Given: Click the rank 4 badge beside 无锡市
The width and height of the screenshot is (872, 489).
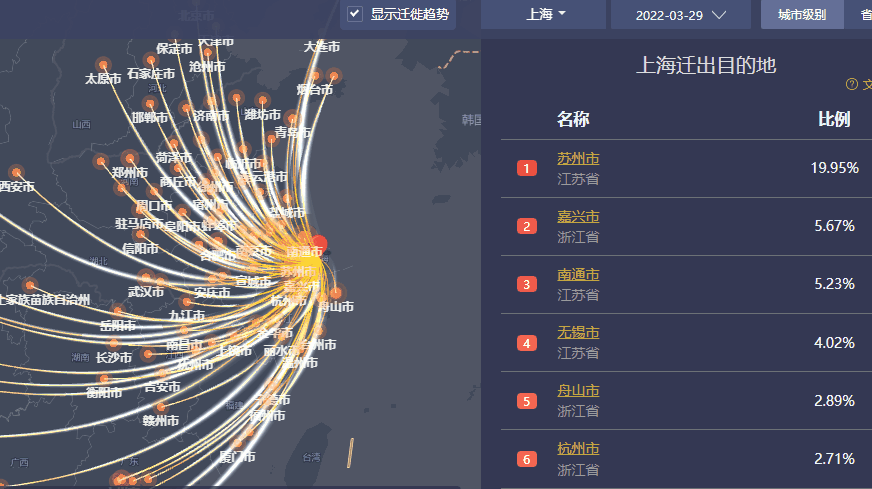Looking at the screenshot, I should point(527,343).
